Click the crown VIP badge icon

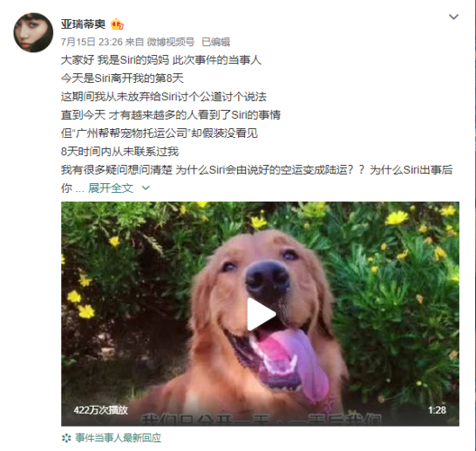click(117, 24)
